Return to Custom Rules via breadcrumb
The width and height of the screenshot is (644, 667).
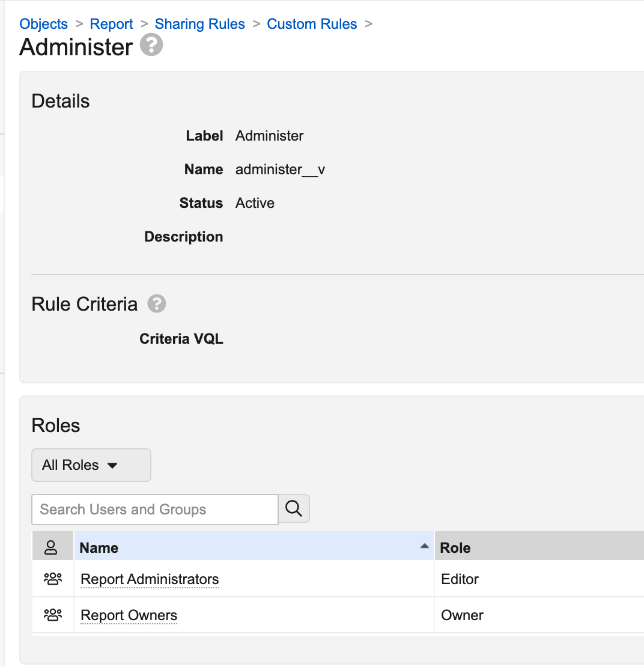click(312, 24)
